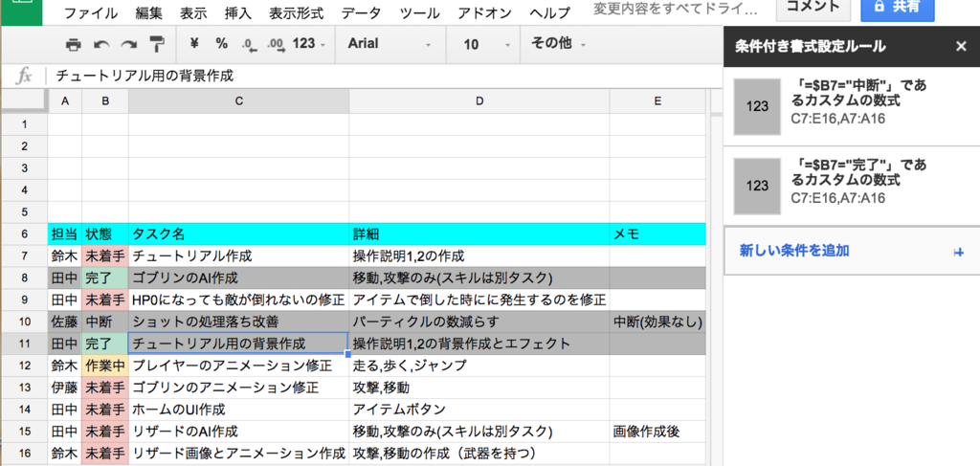Apply percent number format

[222, 43]
